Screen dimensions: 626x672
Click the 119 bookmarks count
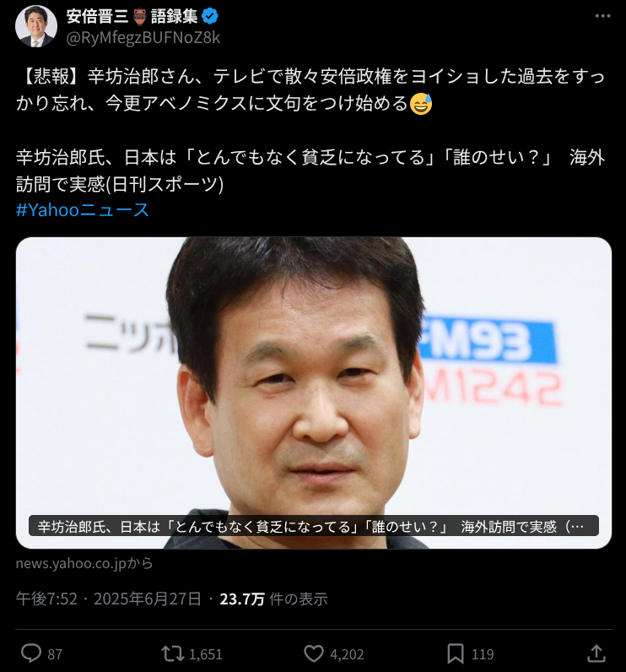483,654
